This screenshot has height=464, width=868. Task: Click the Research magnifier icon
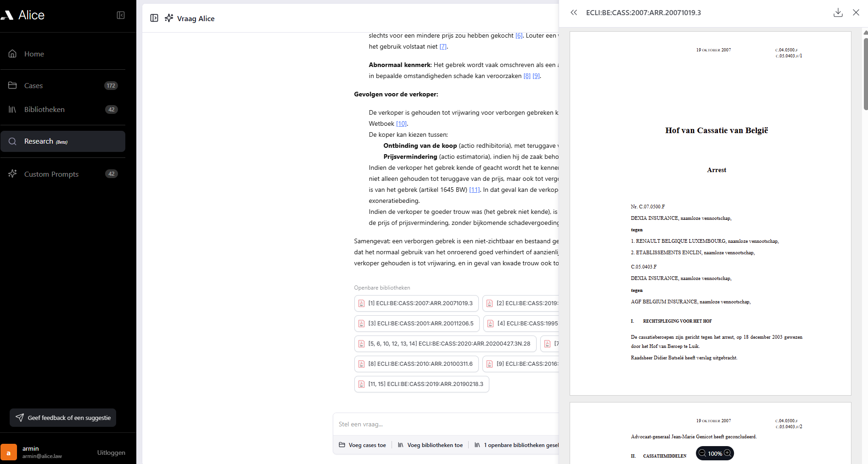pyautogui.click(x=12, y=141)
